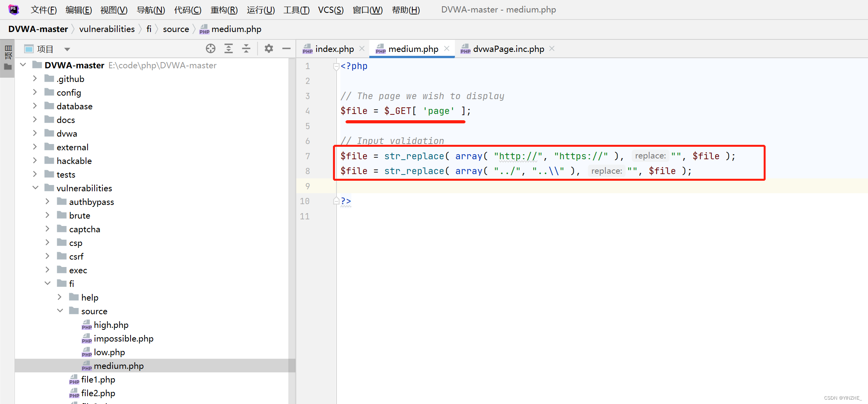The image size is (868, 404).
Task: Select file1.php in project tree
Action: pyautogui.click(x=98, y=379)
